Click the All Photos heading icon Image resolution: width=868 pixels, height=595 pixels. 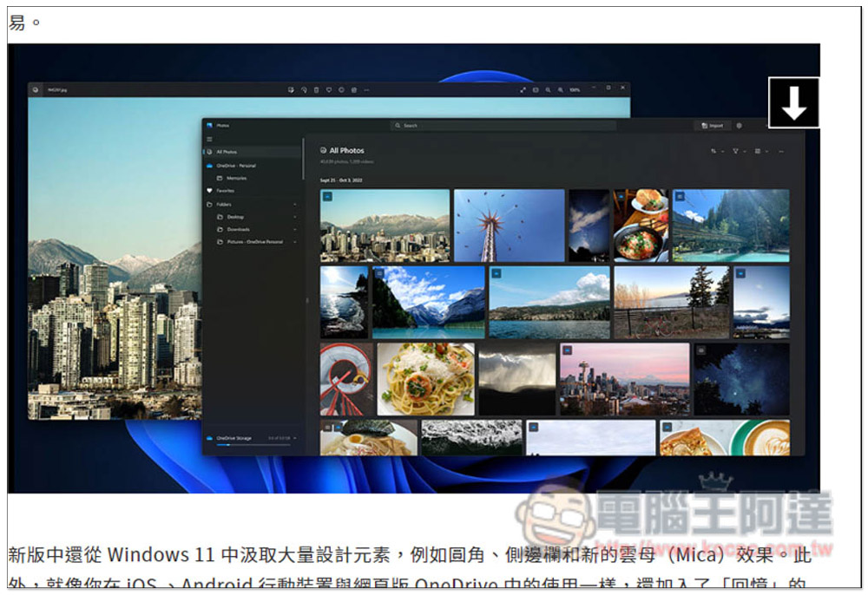point(323,150)
